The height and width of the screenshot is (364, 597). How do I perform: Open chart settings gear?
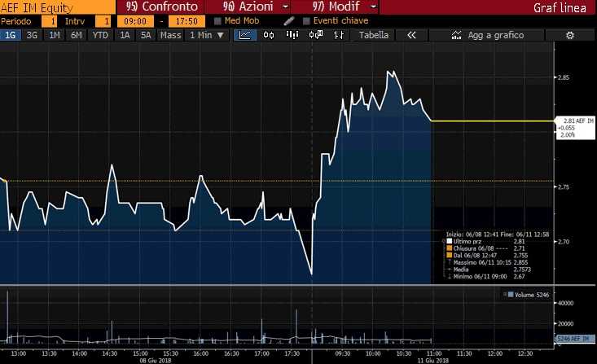(x=569, y=35)
